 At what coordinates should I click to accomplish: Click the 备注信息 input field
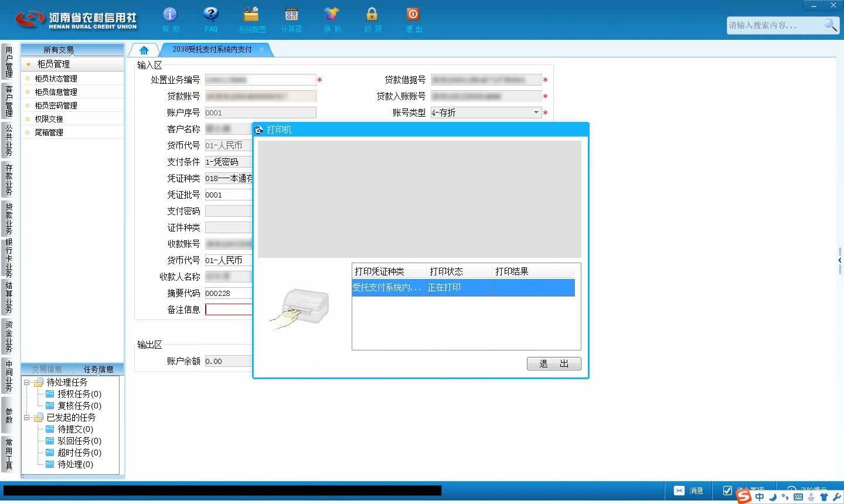229,309
